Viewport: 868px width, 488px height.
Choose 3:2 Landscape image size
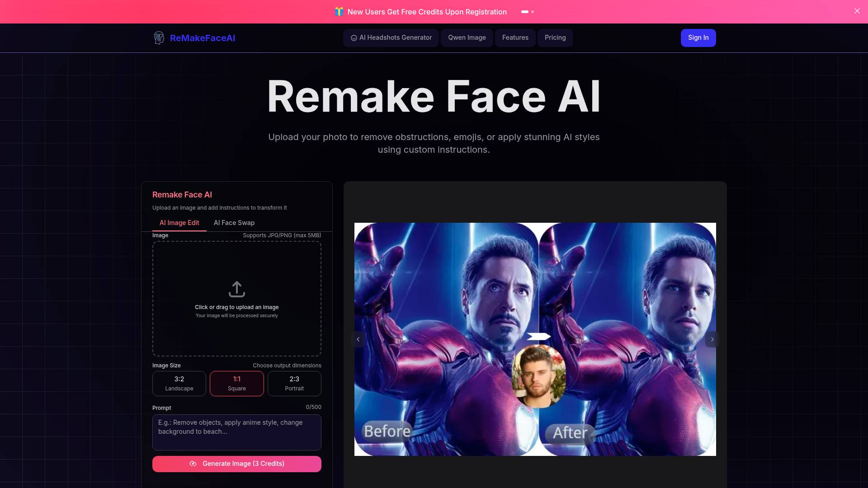[x=179, y=384]
